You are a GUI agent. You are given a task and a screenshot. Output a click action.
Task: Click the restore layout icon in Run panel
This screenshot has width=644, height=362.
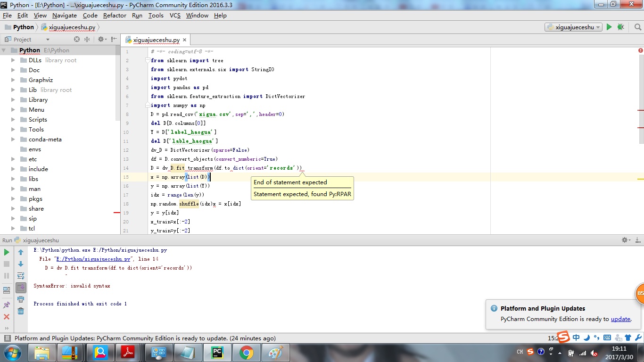7,290
